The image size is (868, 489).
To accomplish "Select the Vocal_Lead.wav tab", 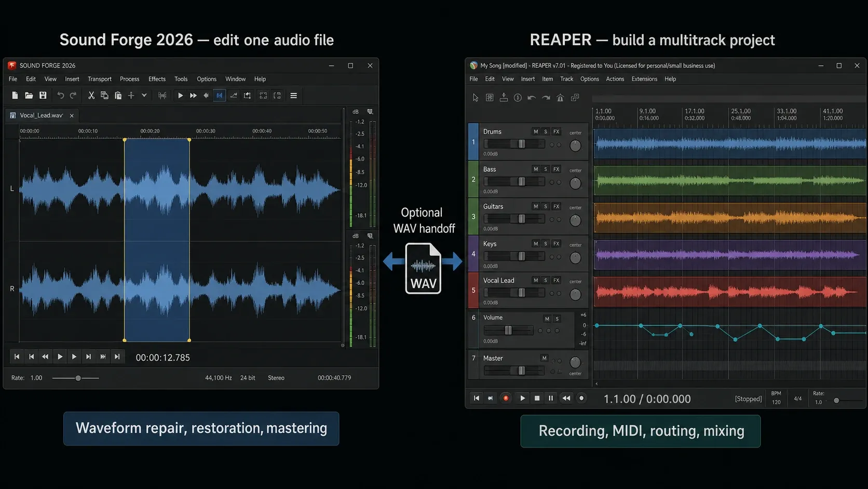I will [42, 115].
